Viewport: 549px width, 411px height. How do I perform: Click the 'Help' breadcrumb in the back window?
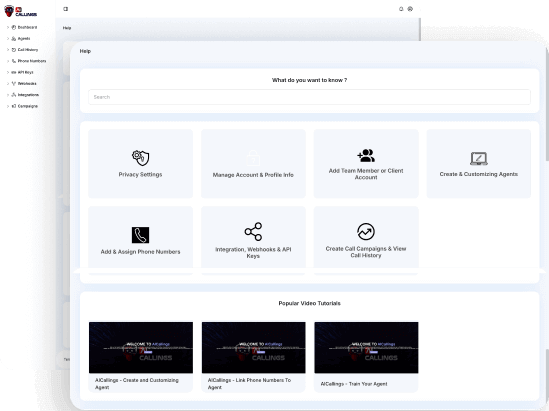[x=67, y=28]
